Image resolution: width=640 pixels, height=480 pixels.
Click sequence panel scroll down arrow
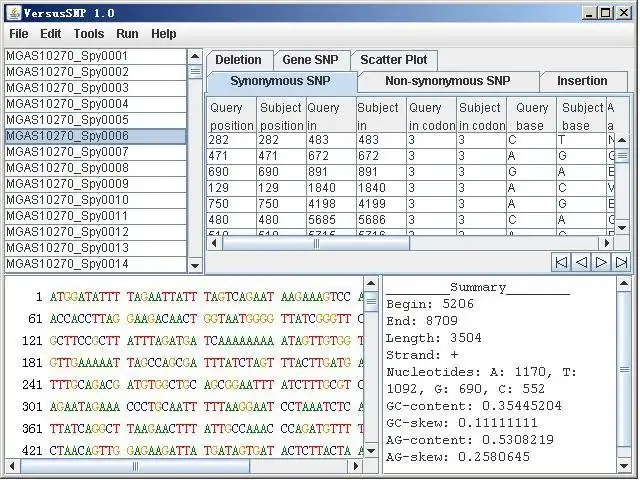click(x=371, y=451)
